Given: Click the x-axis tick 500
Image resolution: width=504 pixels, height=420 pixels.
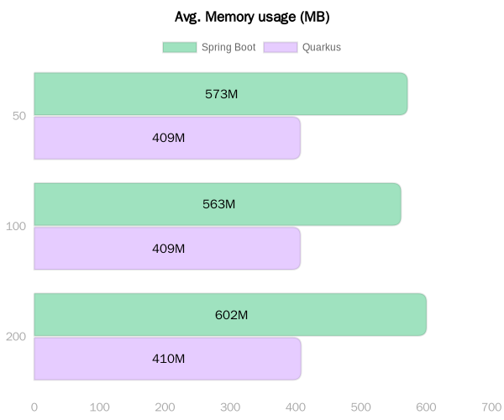Looking at the screenshot, I should coord(360,407).
